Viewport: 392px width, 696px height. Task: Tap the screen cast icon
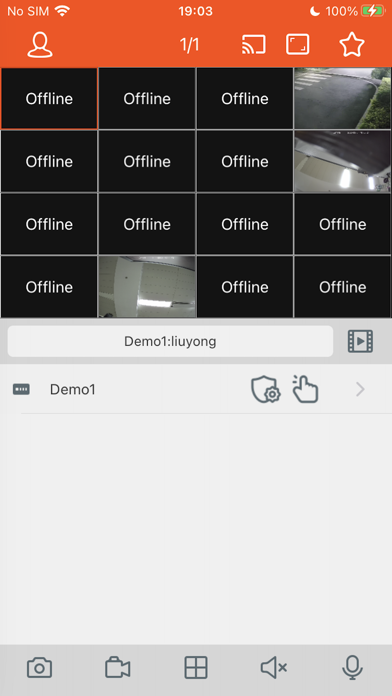(x=253, y=45)
